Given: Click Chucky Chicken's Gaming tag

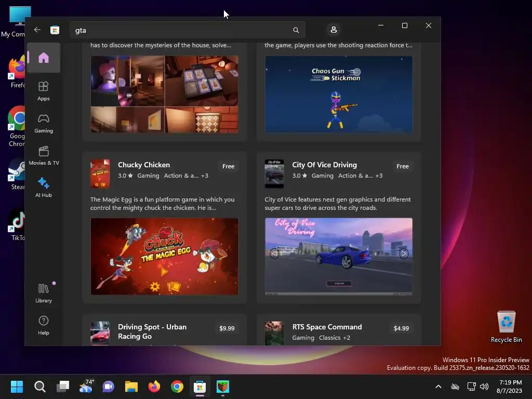Looking at the screenshot, I should coord(148,176).
